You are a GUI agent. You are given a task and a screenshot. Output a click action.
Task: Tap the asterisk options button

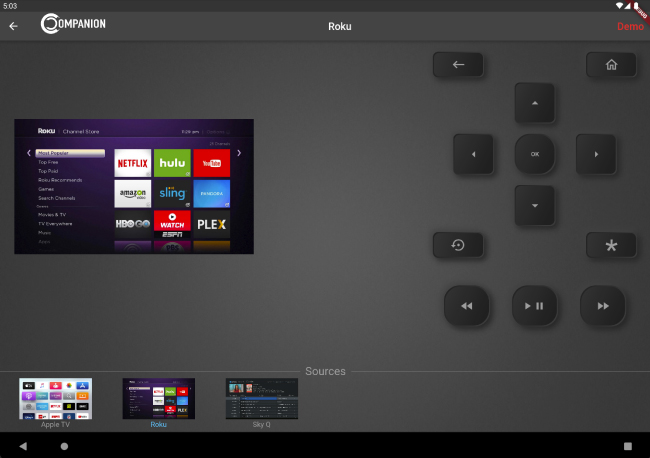tap(611, 245)
